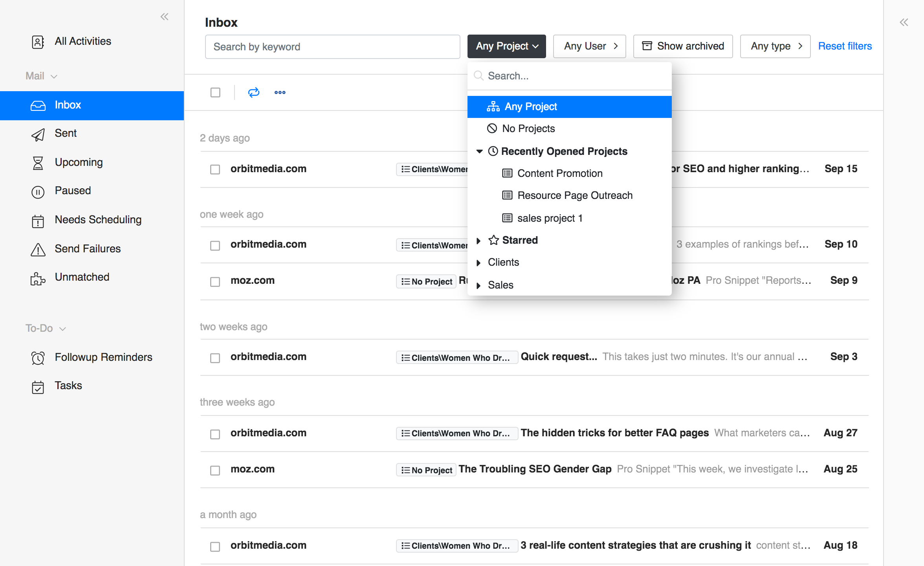Open Send Failures warning folder
Image resolution: width=924 pixels, height=566 pixels.
tap(87, 249)
